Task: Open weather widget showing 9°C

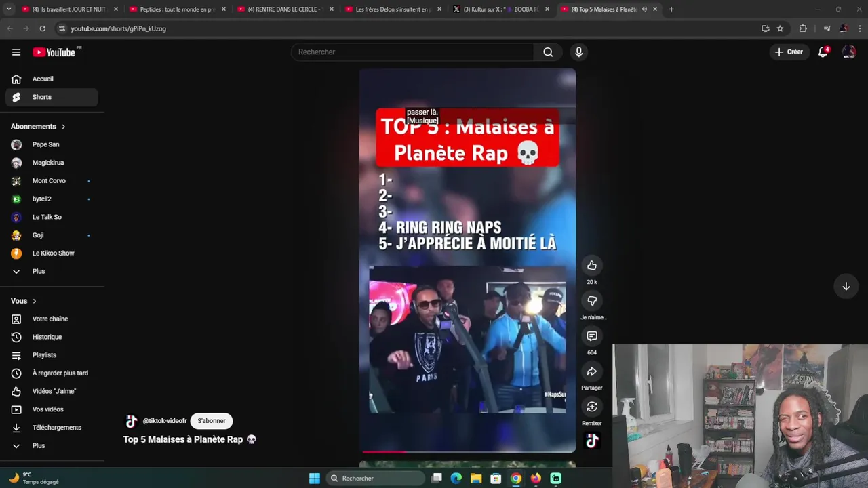Action: click(x=34, y=479)
